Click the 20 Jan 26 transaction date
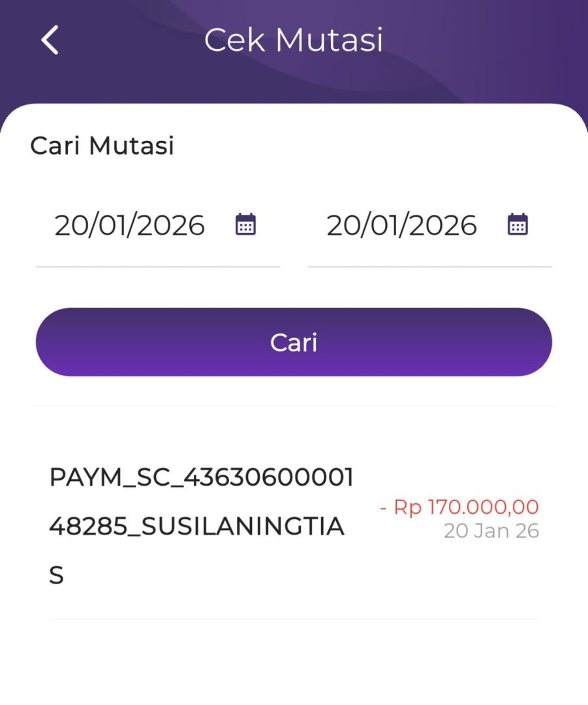 tap(491, 531)
